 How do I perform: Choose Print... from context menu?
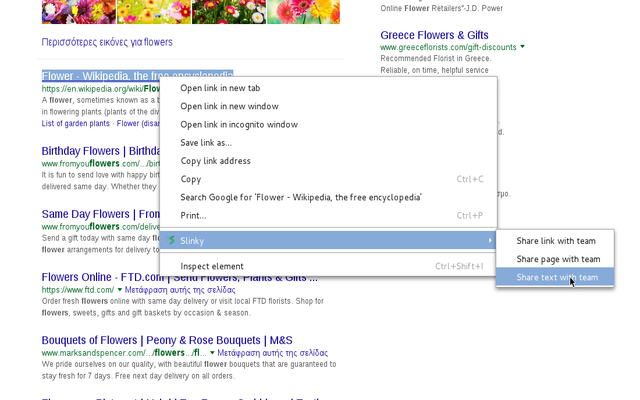coord(328,216)
